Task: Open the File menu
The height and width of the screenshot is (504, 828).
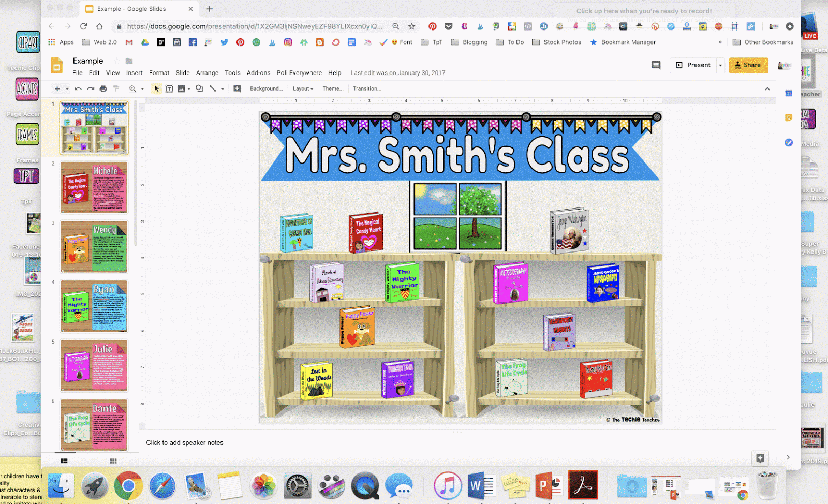Action: 78,73
